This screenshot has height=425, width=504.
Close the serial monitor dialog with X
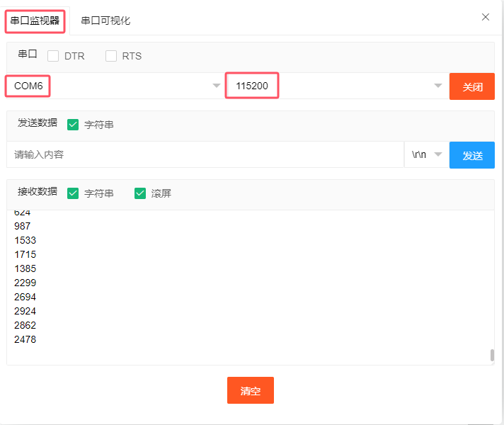[x=486, y=17]
